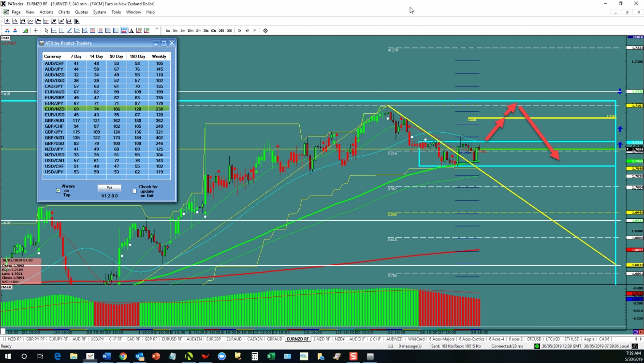Click the Exit button in ATR window
The height and width of the screenshot is (363, 644).
click(109, 188)
